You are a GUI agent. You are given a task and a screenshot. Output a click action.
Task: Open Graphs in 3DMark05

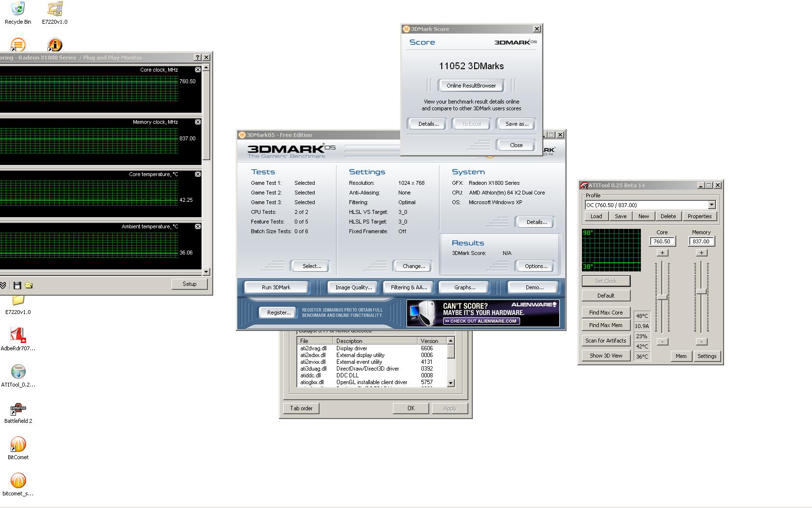(x=465, y=287)
